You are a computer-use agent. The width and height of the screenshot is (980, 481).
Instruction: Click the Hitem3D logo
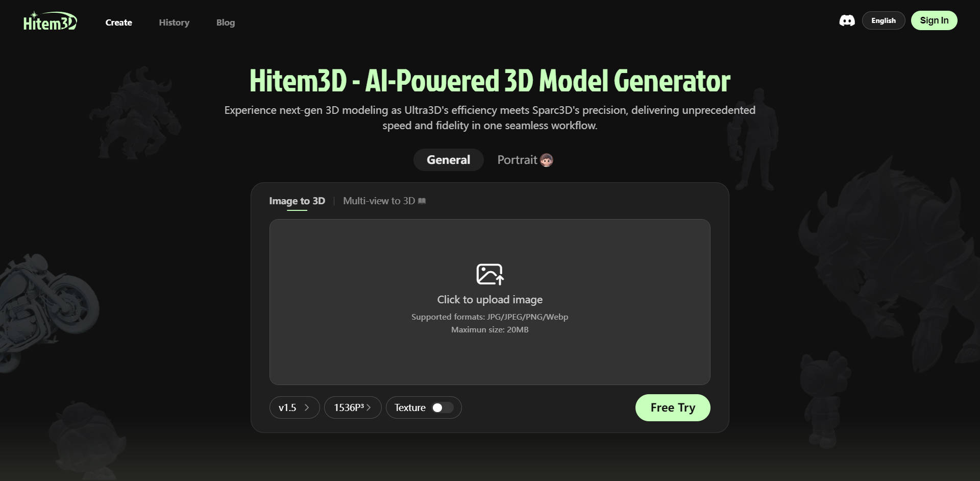coord(50,21)
